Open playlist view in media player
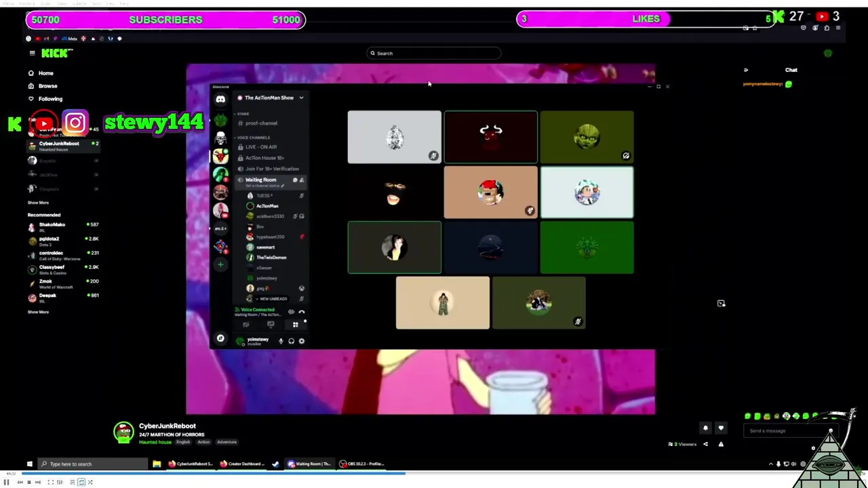The height and width of the screenshot is (488, 868). (x=72, y=482)
